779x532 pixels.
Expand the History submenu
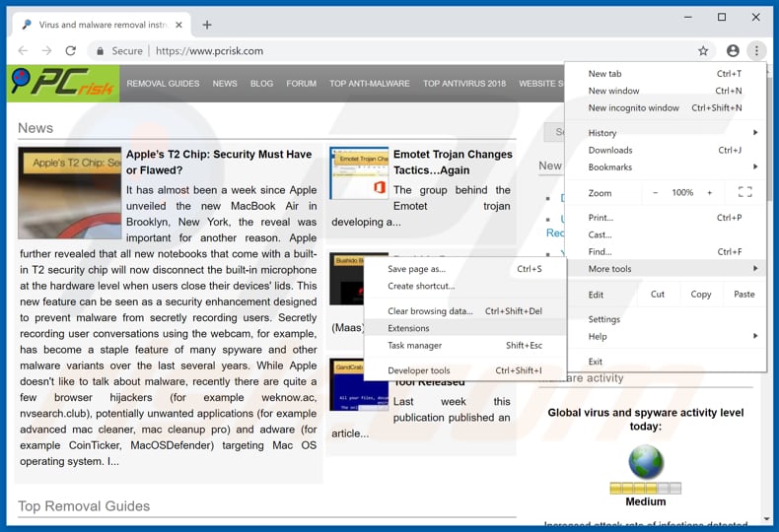pos(666,133)
